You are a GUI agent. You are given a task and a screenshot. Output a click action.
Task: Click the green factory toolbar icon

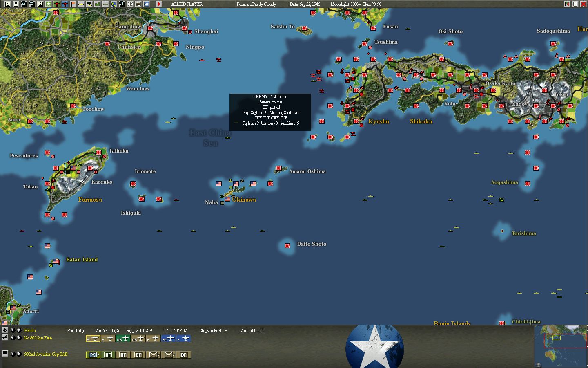tap(98, 4)
